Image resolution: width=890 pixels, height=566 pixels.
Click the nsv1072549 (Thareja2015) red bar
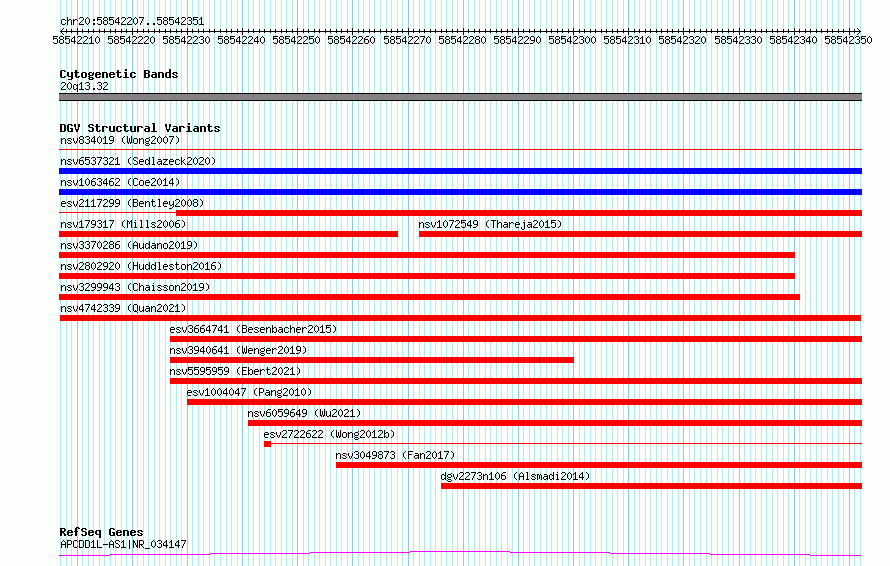[640, 234]
